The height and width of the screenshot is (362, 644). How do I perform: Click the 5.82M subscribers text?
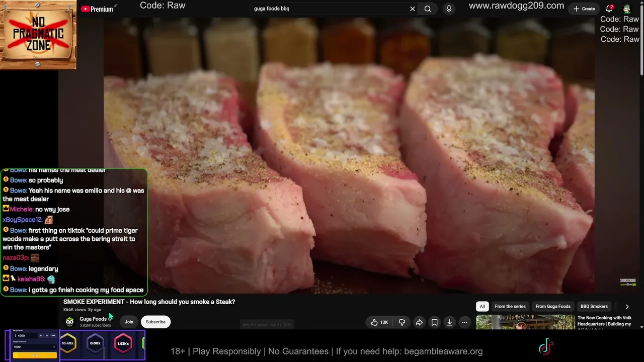[x=95, y=325]
